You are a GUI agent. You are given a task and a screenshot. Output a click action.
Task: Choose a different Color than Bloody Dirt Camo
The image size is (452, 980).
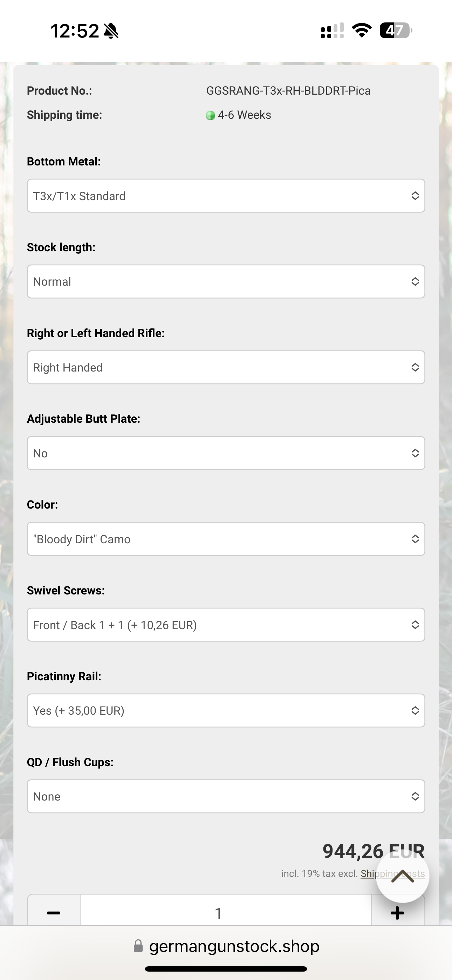pos(226,539)
